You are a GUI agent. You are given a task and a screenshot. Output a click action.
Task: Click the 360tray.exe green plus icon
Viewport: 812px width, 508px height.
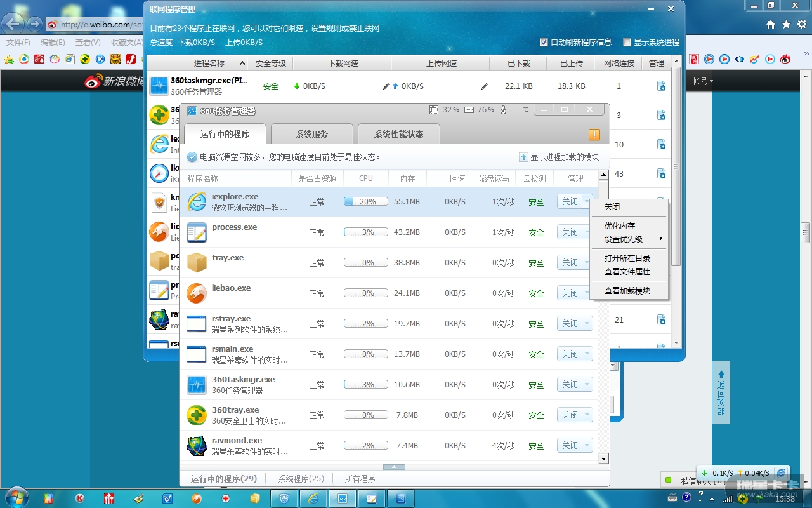[x=197, y=415]
